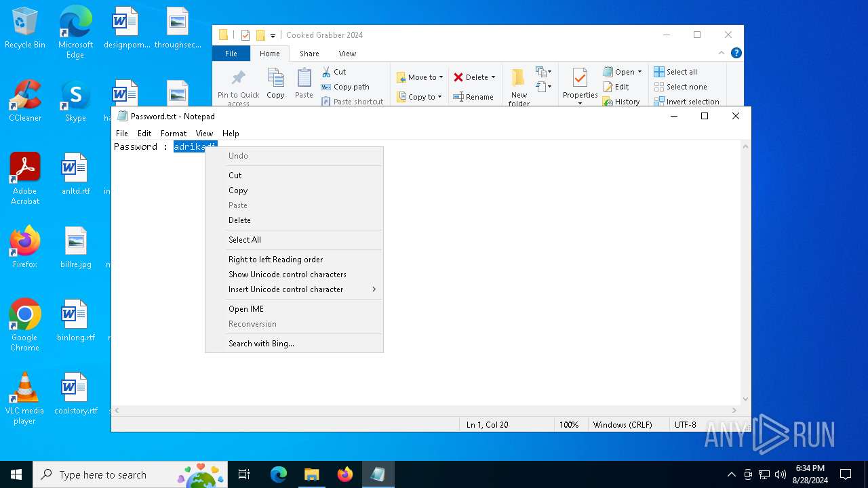Image resolution: width=868 pixels, height=488 pixels.
Task: Open notification center icon
Action: [x=846, y=474]
